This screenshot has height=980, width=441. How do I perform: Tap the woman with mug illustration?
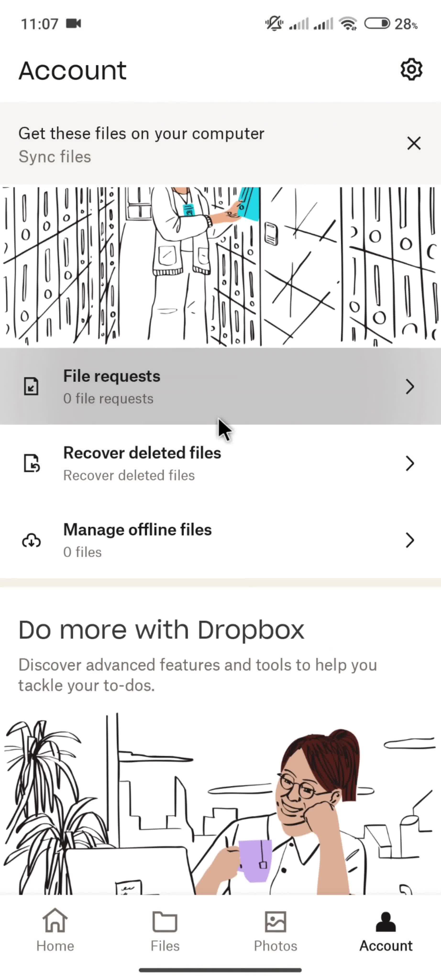[x=220, y=803]
